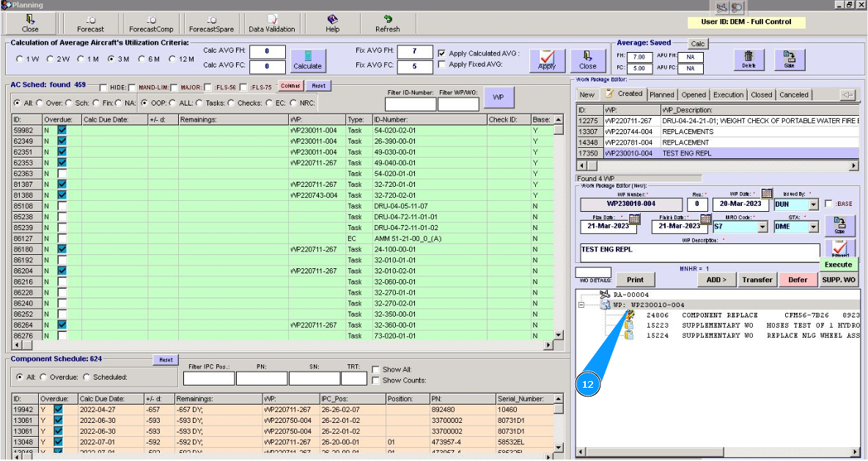The height and width of the screenshot is (461, 868).
Task: Enable the Apply Fixed AVG checkbox
Action: (x=441, y=64)
